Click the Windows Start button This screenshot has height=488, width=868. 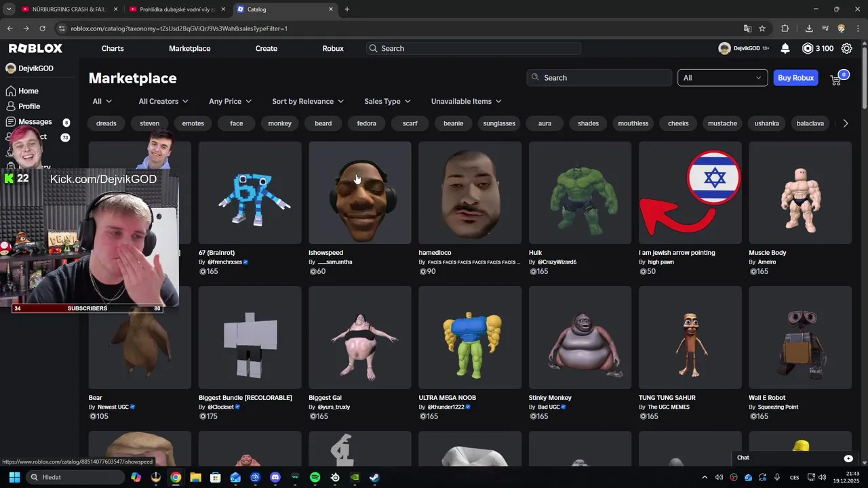coord(14,477)
